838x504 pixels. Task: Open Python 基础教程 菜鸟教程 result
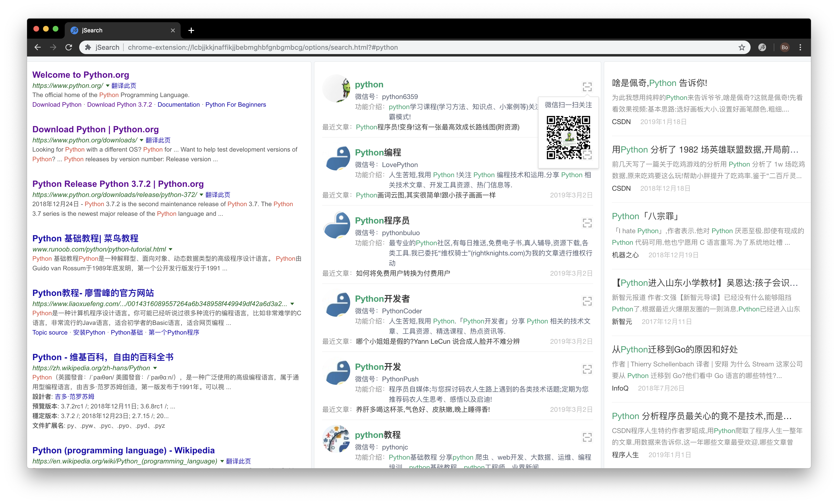(x=85, y=238)
